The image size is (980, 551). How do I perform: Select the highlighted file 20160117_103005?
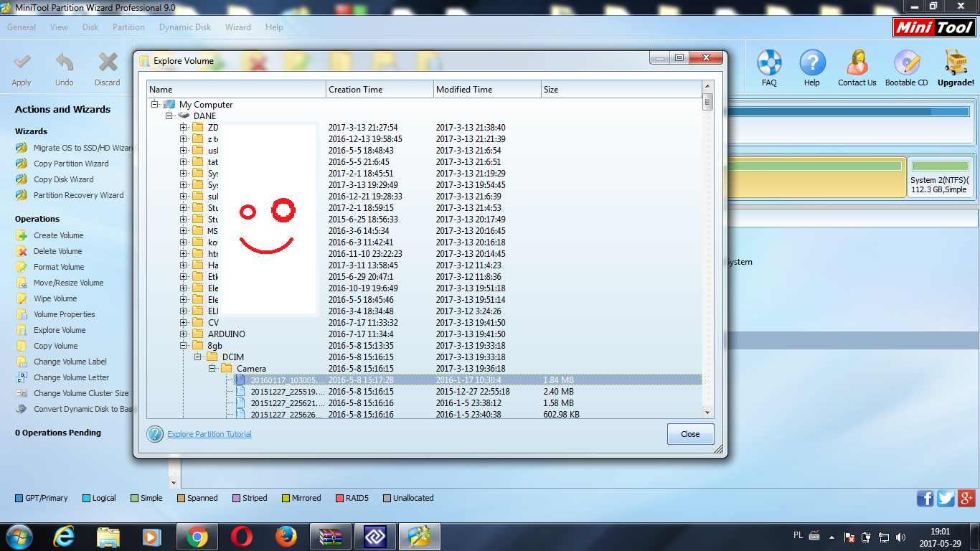pyautogui.click(x=287, y=380)
